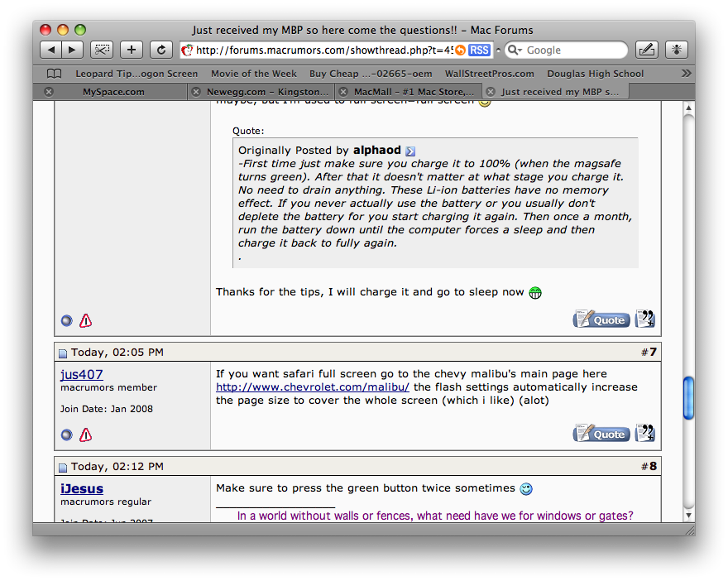This screenshot has height=581, width=728.
Task: Click the bug report toolbar button
Action: pos(677,50)
